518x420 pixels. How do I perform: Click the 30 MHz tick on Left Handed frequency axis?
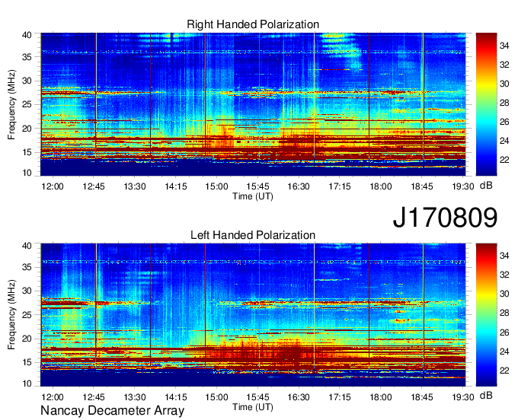tap(27, 291)
